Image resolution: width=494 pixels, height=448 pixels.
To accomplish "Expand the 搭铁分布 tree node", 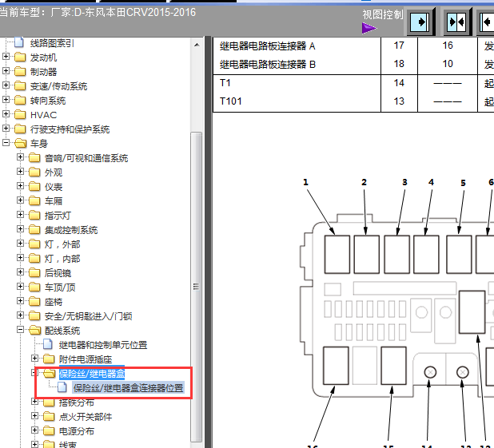I will pyautogui.click(x=34, y=402).
